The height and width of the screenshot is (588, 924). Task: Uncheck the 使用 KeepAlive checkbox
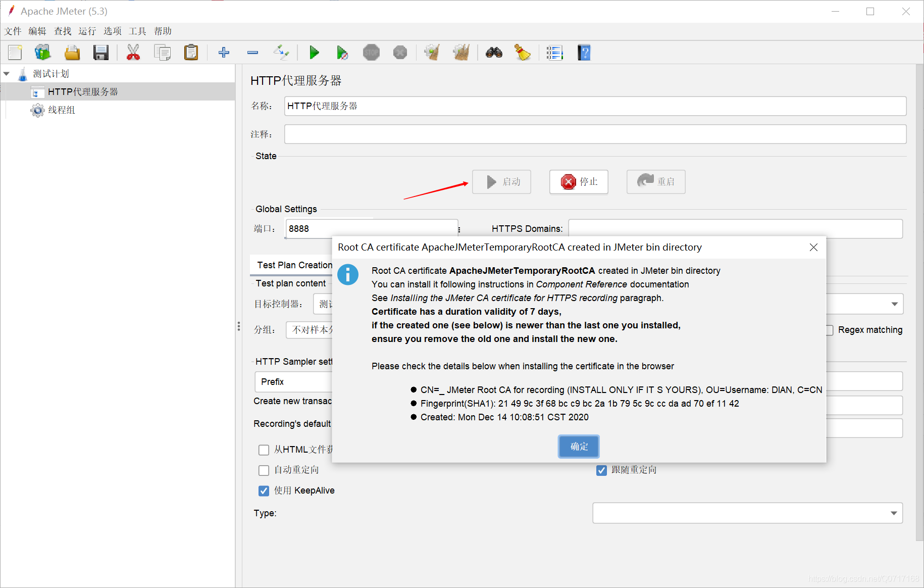264,491
